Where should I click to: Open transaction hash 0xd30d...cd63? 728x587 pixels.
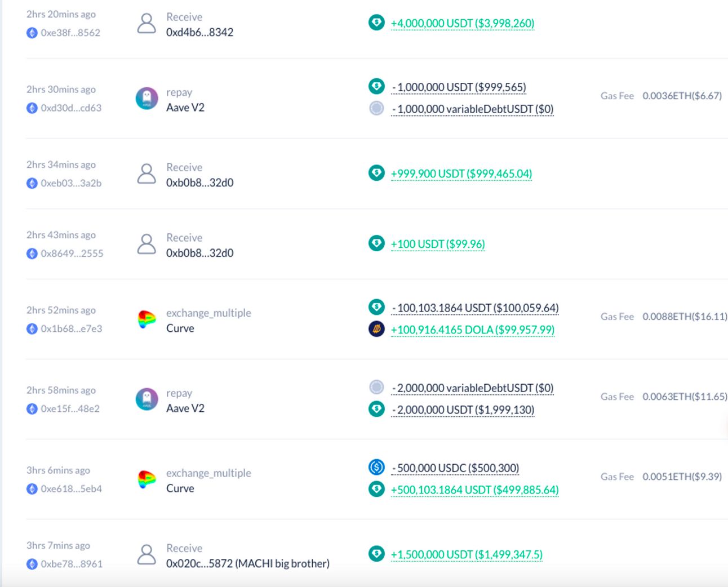71,108
